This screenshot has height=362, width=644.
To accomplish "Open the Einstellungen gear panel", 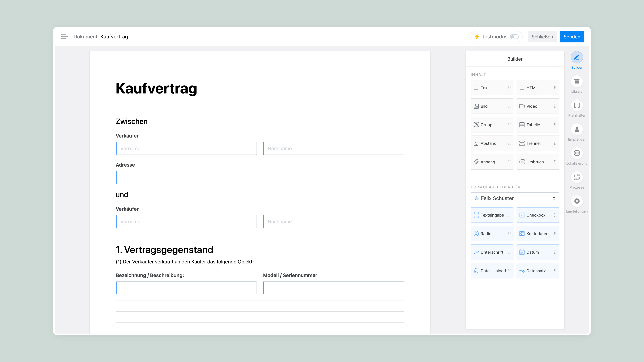I will click(x=577, y=201).
